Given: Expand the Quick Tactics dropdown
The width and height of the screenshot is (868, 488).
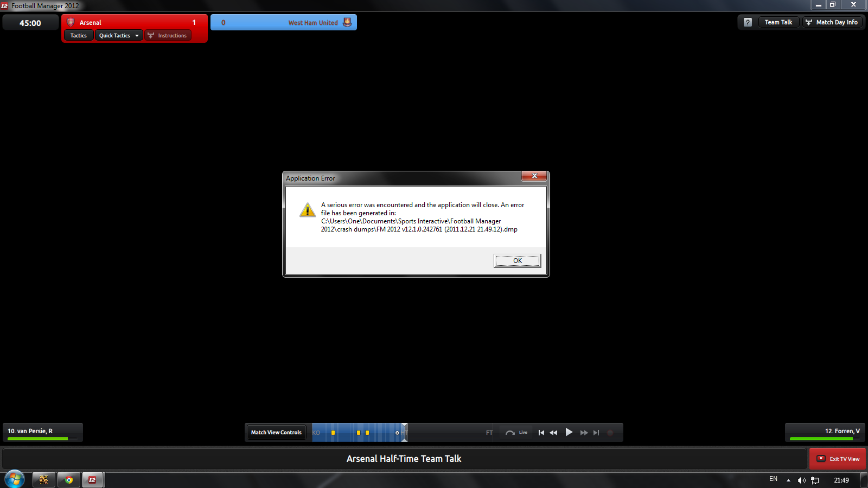Looking at the screenshot, I should (x=119, y=36).
